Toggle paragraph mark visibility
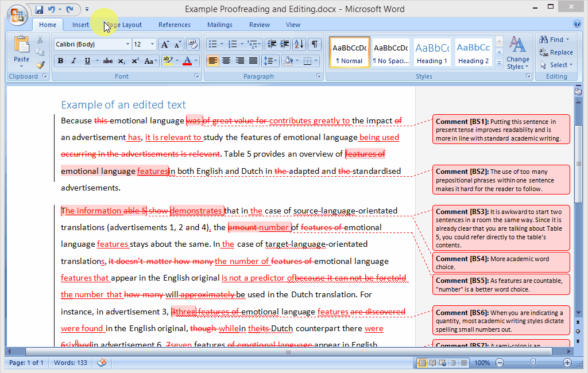The image size is (588, 373). (x=315, y=45)
